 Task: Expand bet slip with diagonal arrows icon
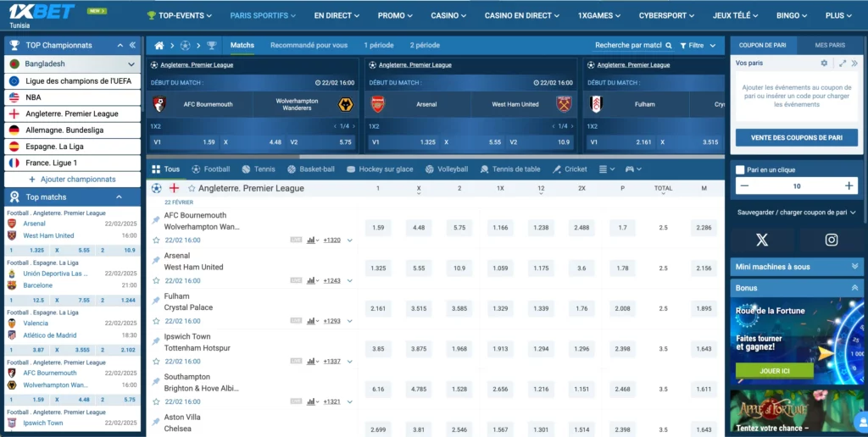843,63
